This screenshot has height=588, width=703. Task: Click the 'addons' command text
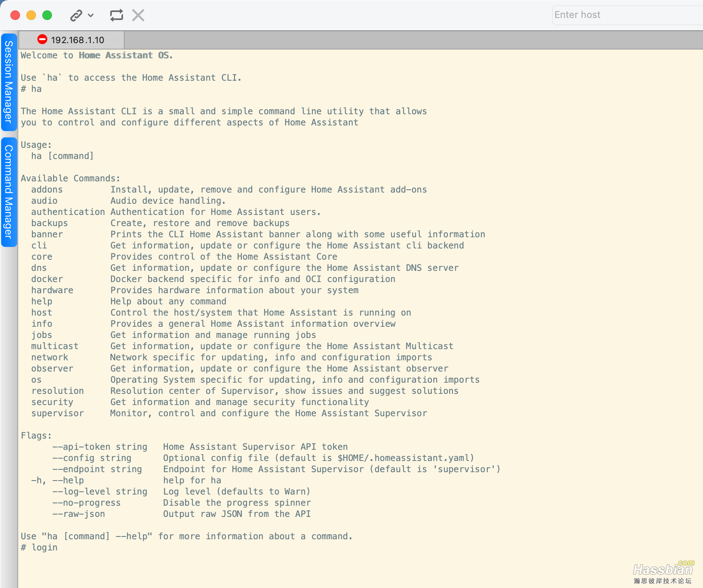[47, 190]
